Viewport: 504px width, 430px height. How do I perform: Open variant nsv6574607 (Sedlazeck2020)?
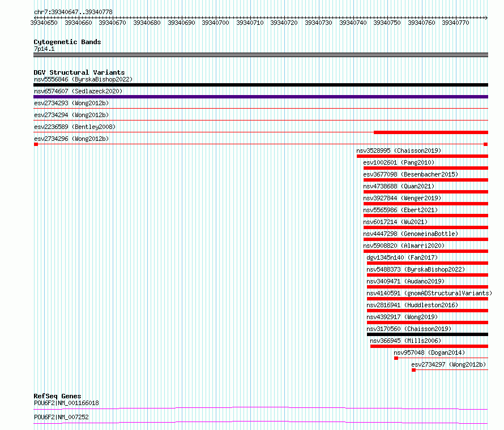(78, 91)
